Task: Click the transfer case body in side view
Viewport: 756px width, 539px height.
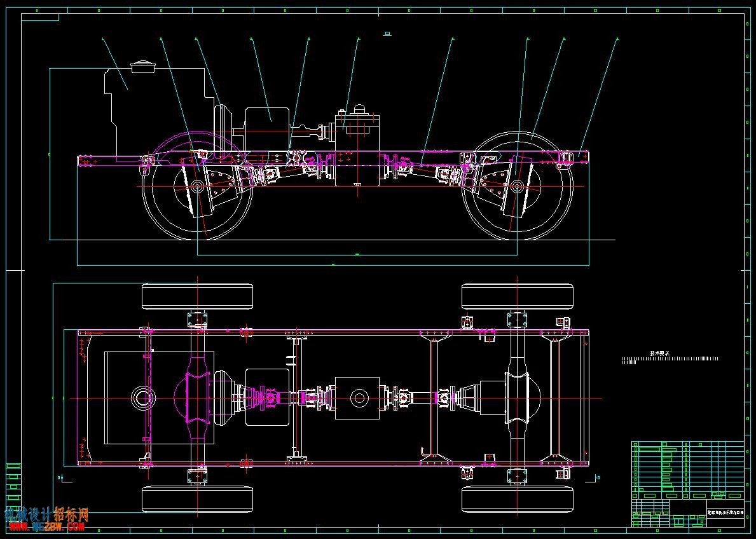Action: coord(357,149)
